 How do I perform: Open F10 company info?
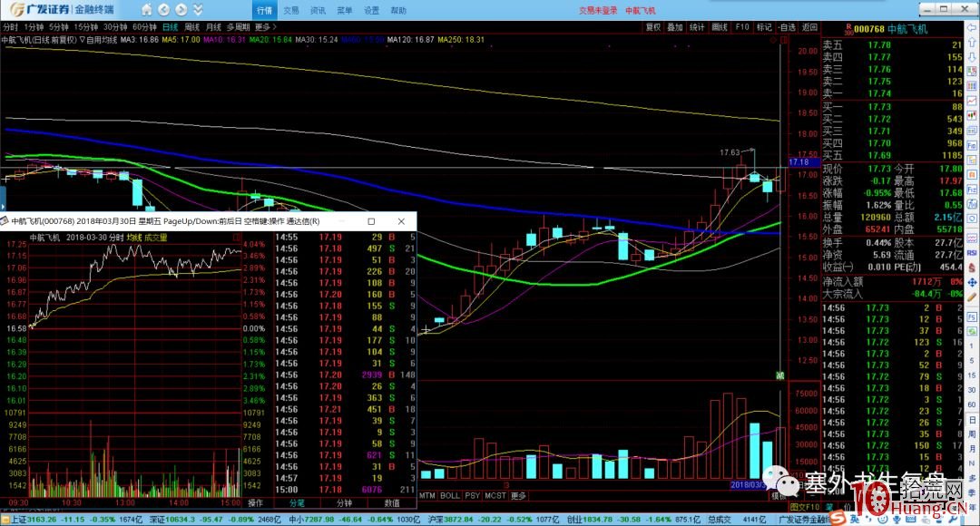(742, 27)
